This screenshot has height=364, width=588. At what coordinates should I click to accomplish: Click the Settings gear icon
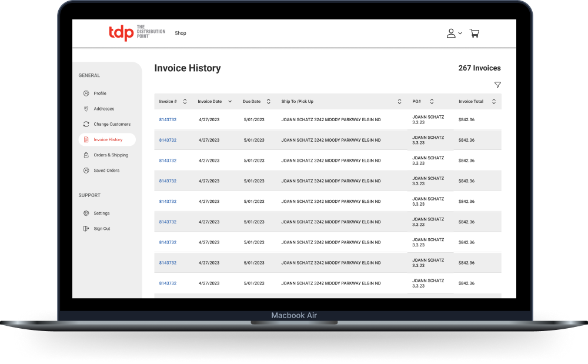point(86,213)
